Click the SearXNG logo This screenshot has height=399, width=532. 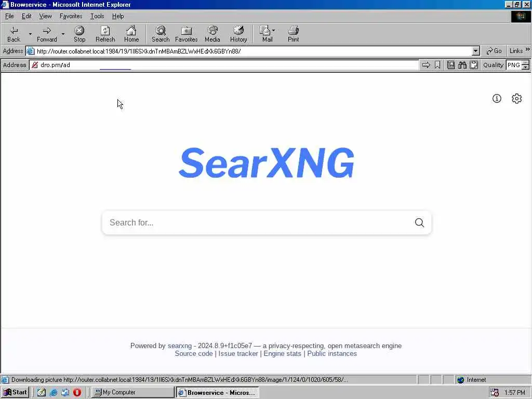[x=267, y=163]
